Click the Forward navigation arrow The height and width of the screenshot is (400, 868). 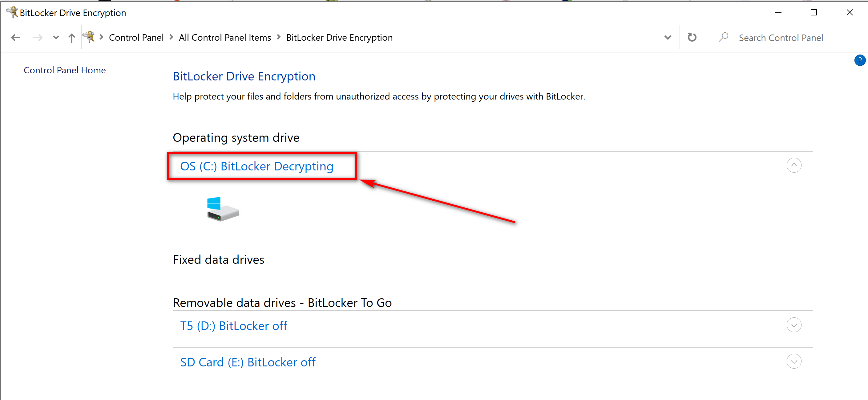(38, 37)
